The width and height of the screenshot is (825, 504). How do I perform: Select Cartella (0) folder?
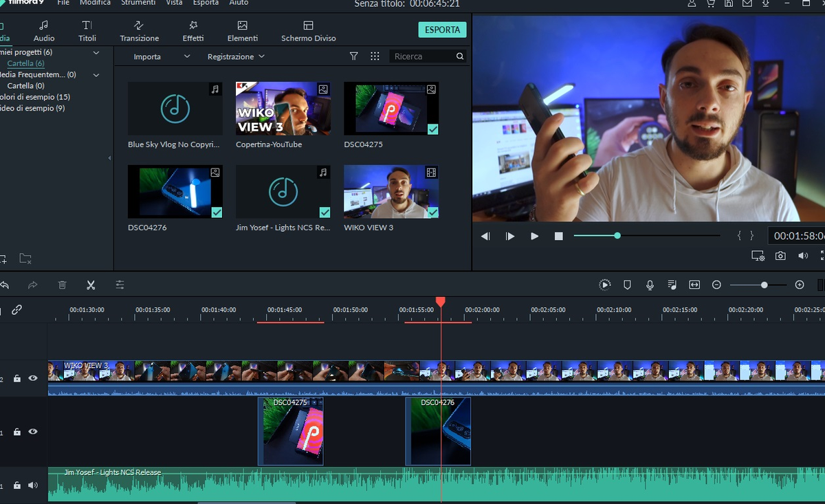[x=25, y=86]
